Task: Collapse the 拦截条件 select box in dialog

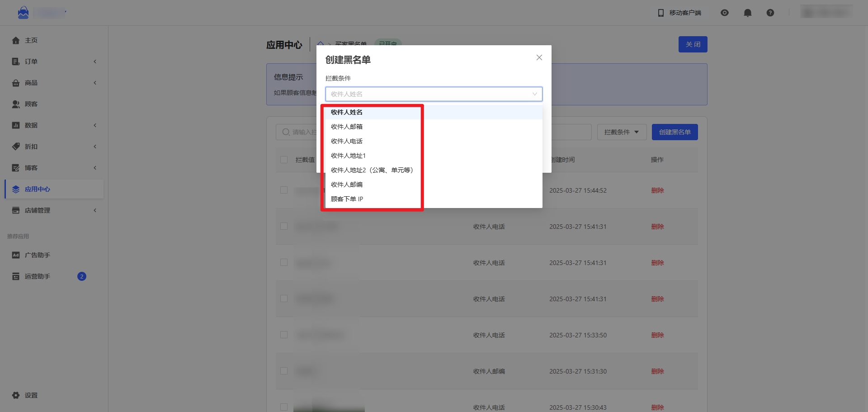Action: [x=434, y=94]
